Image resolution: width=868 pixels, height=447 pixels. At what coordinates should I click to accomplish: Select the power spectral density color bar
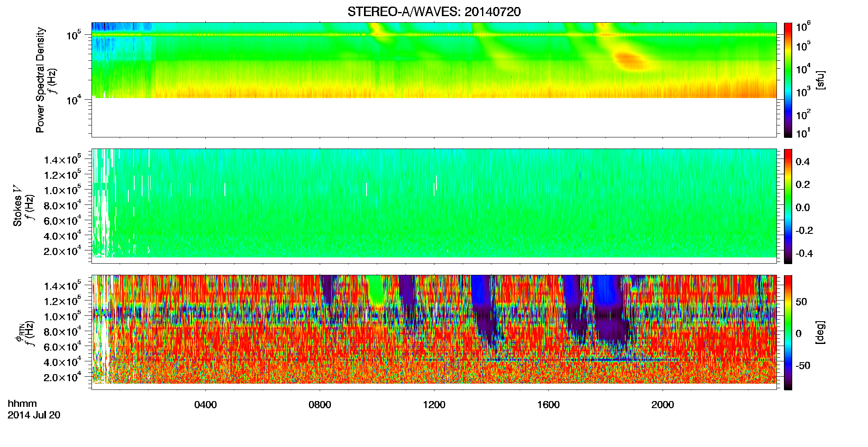pos(788,80)
